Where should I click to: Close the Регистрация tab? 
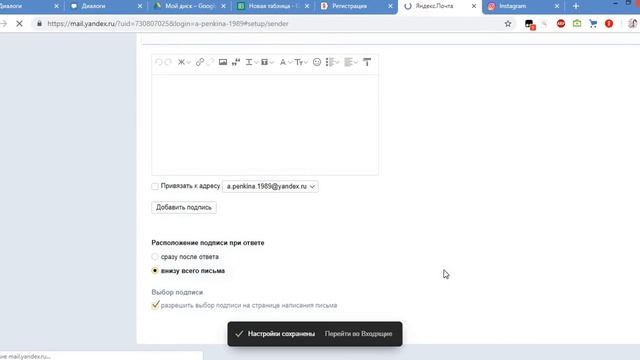click(390, 6)
